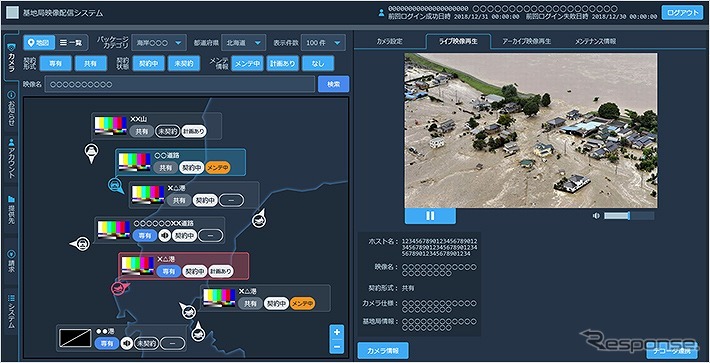
Task: Select the blue highlighted camera map pin
Action: 116,186
